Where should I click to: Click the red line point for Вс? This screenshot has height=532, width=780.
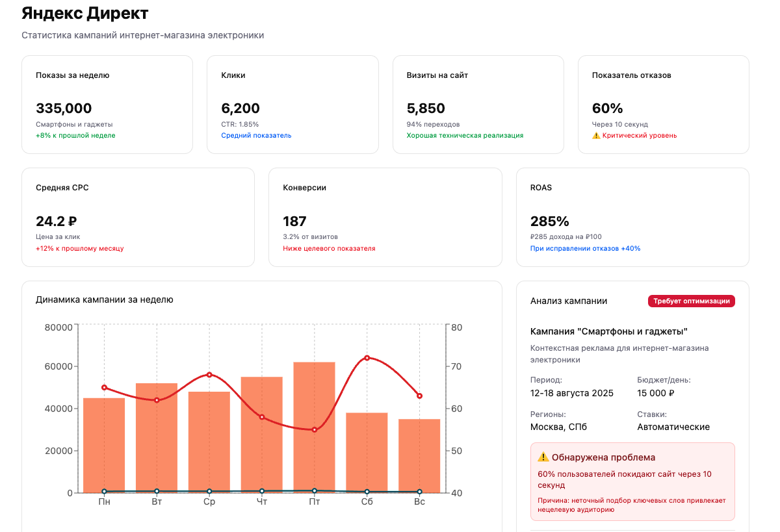pyautogui.click(x=419, y=396)
